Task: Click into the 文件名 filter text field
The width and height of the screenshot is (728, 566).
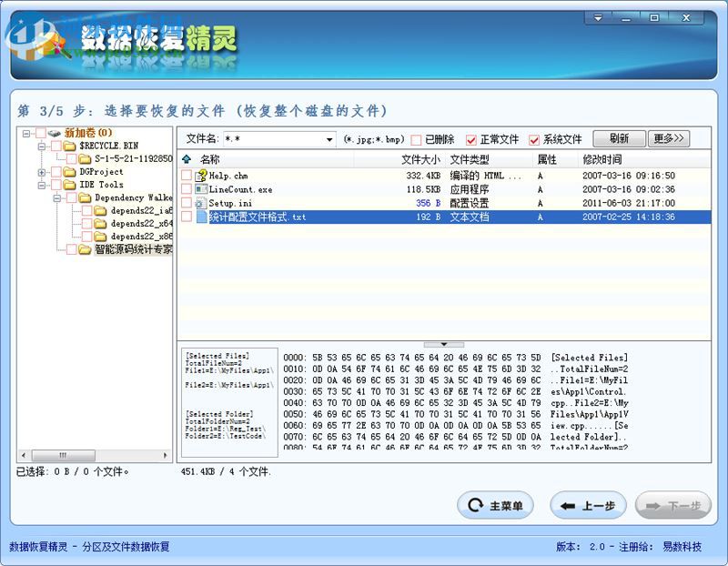Action: click(x=273, y=139)
